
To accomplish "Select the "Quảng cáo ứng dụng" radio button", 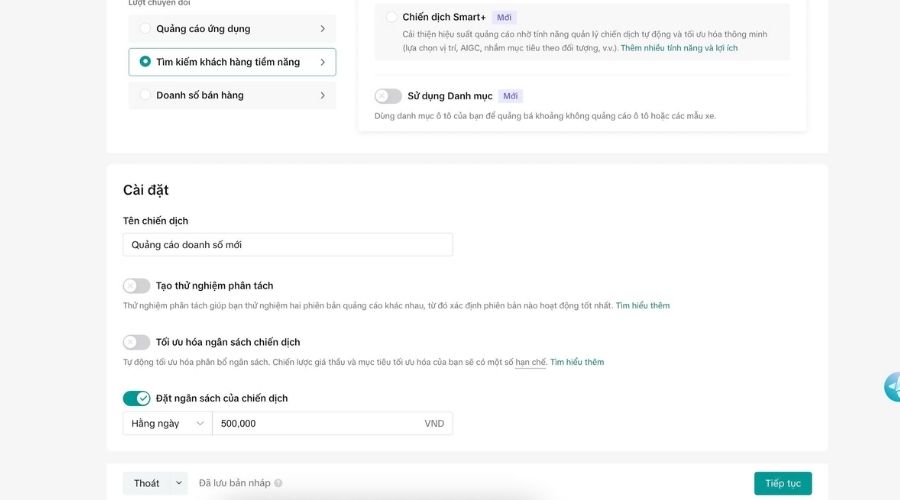I will (x=146, y=29).
